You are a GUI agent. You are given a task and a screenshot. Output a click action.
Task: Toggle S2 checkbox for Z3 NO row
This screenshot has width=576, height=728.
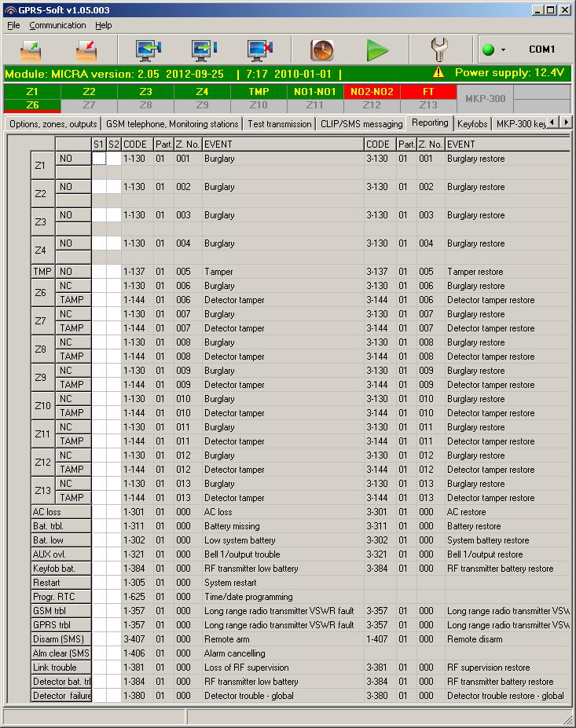[114, 215]
